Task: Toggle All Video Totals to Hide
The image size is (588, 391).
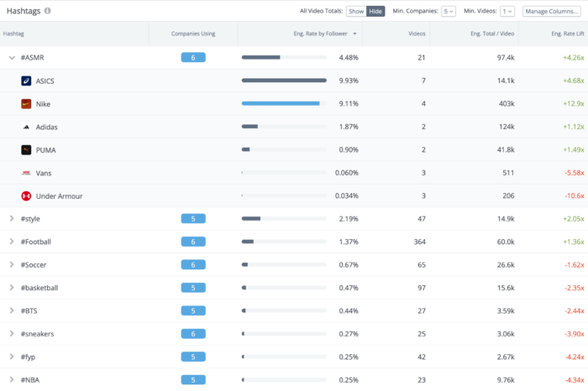Action: [x=375, y=11]
